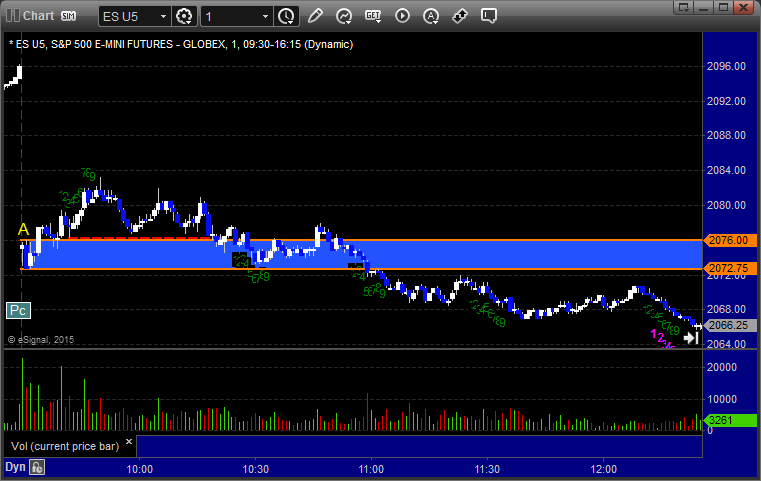761x481 pixels.
Task: Click the SIM simulation badge
Action: (68, 16)
